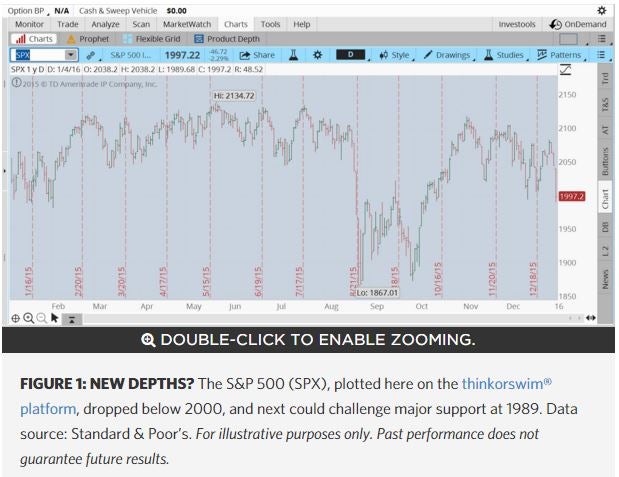Viewport: 619px width, 477px height.
Task: Open the MarketWatch tab
Action: point(187,24)
